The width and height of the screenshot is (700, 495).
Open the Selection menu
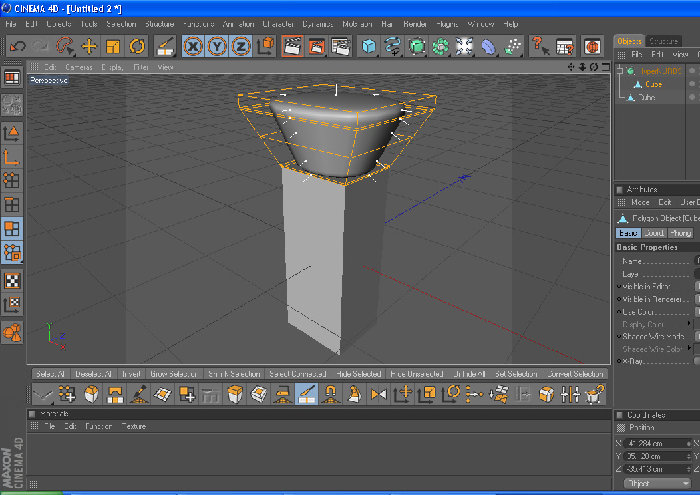(121, 24)
